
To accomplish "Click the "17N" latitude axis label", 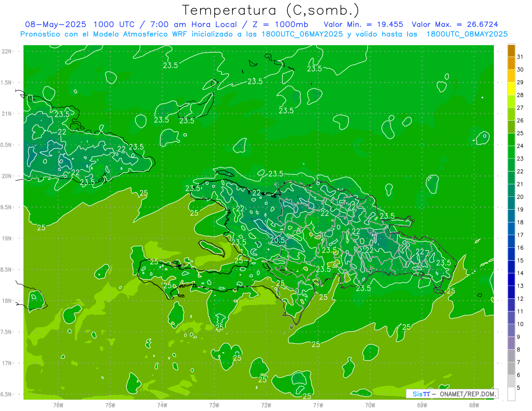I will (6, 363).
